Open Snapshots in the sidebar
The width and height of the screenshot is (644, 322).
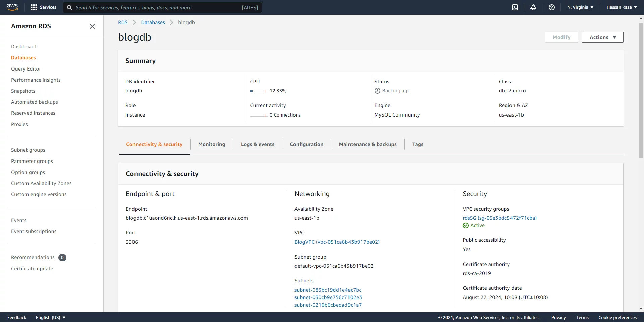point(23,91)
